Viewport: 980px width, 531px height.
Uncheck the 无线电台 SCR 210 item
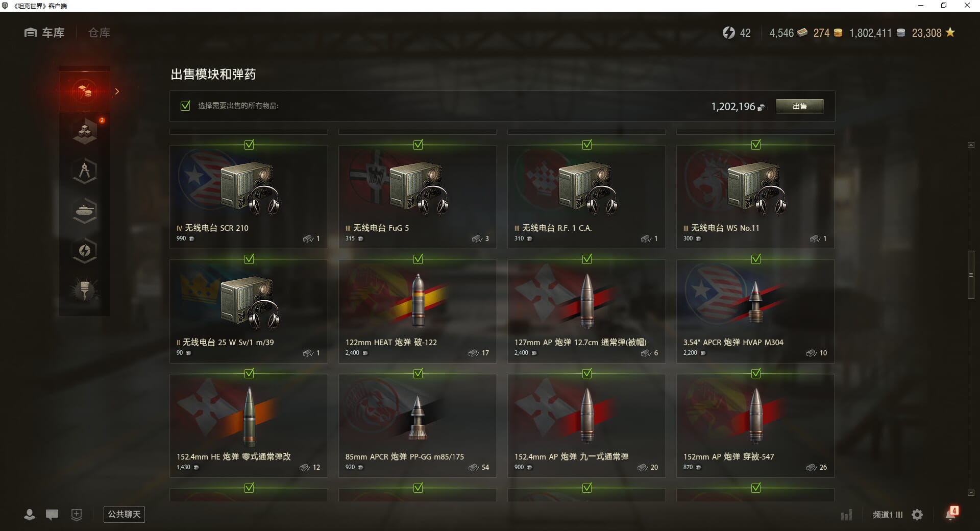pos(249,145)
